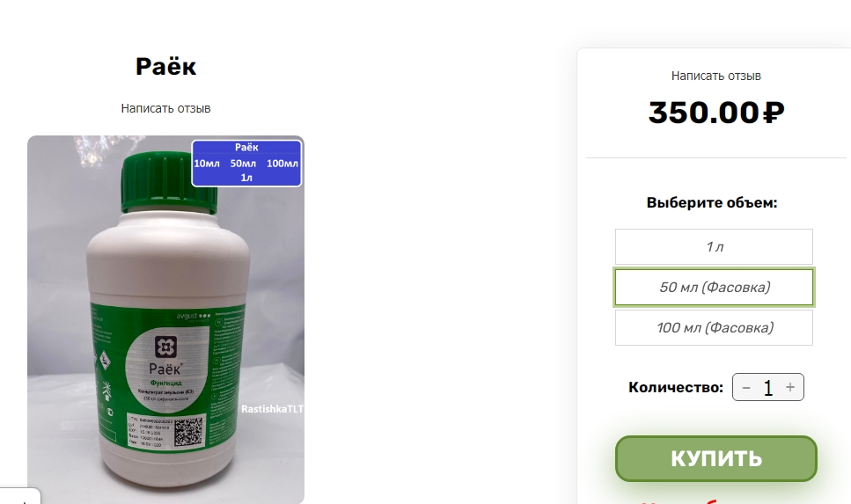Viewport: 851px width, 504px height.
Task: Click Написать отзыв under product title
Action: click(165, 108)
